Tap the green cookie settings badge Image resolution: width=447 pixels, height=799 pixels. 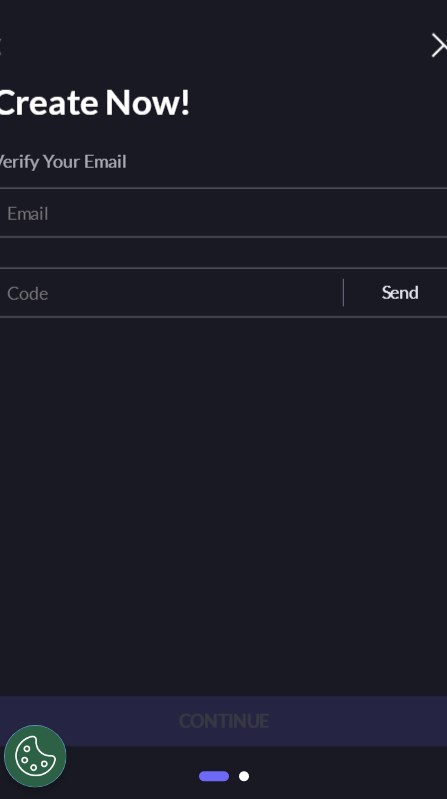[x=35, y=756]
